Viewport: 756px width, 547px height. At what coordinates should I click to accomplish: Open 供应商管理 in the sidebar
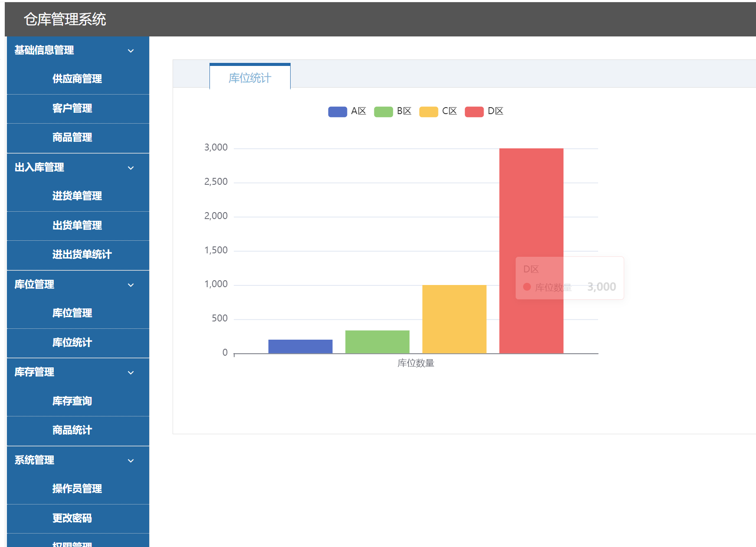[77, 79]
